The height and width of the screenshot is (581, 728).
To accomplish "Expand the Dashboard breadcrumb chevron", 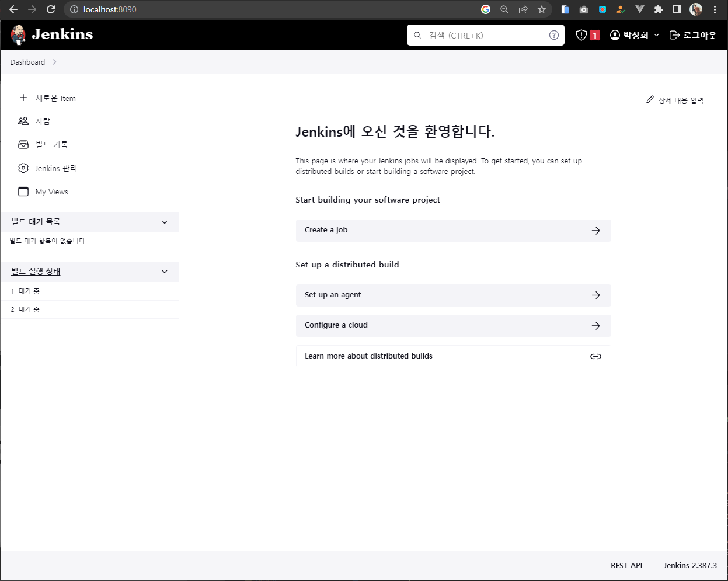I will tap(54, 62).
